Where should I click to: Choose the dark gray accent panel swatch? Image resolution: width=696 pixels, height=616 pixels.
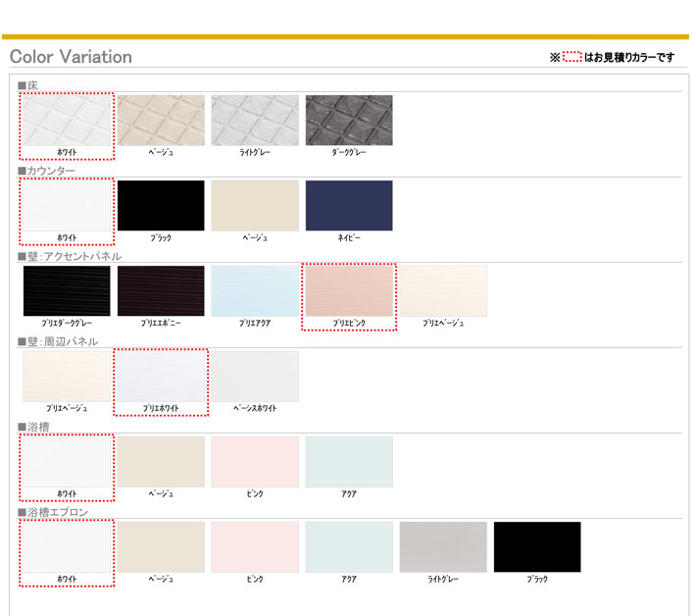(67, 291)
